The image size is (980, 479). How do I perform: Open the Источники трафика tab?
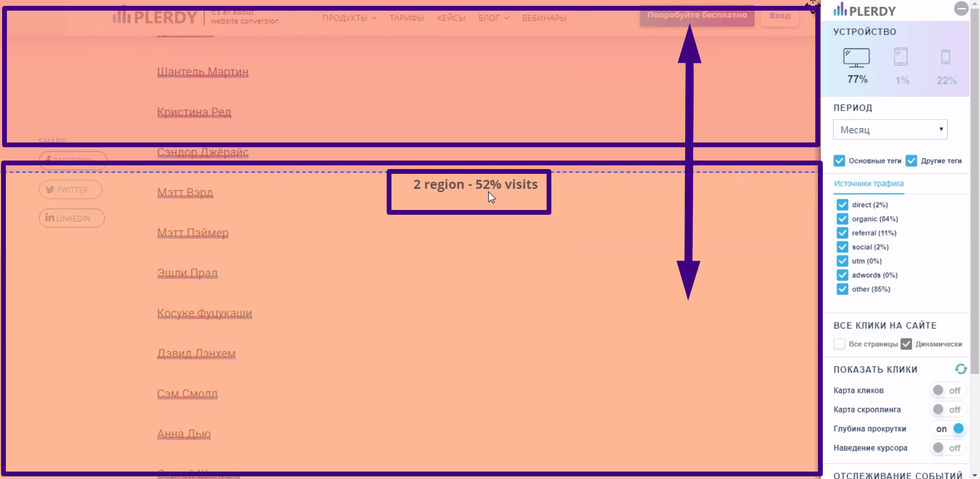868,183
